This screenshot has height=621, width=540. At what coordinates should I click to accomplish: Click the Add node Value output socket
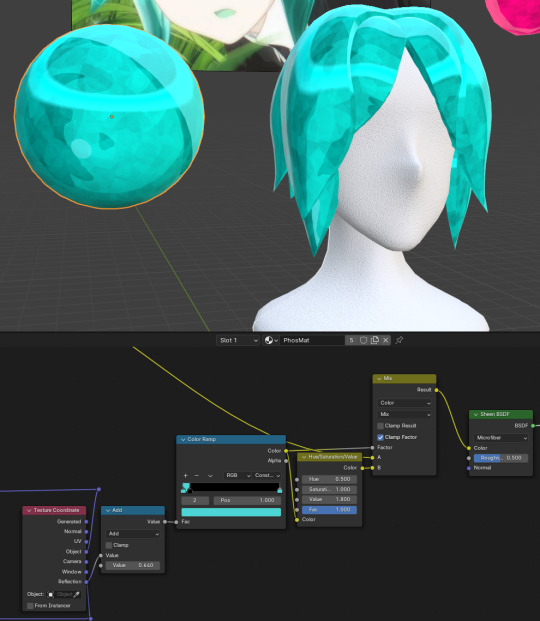pos(165,522)
